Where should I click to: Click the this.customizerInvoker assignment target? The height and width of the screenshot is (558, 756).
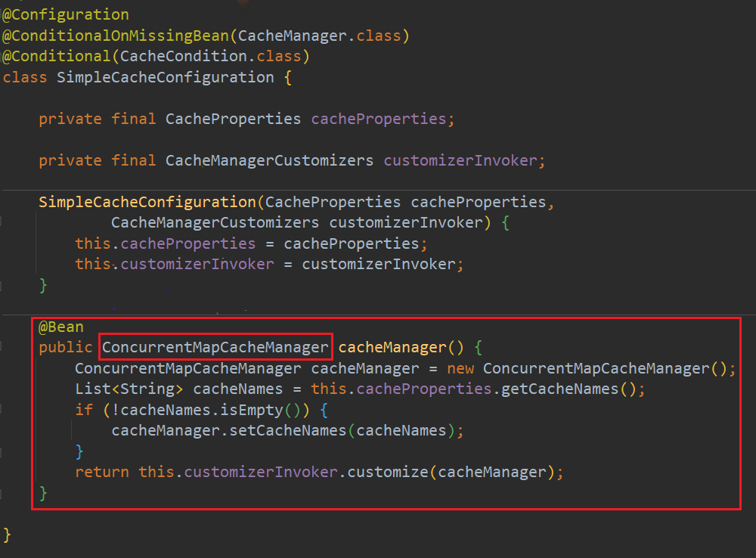point(174,265)
